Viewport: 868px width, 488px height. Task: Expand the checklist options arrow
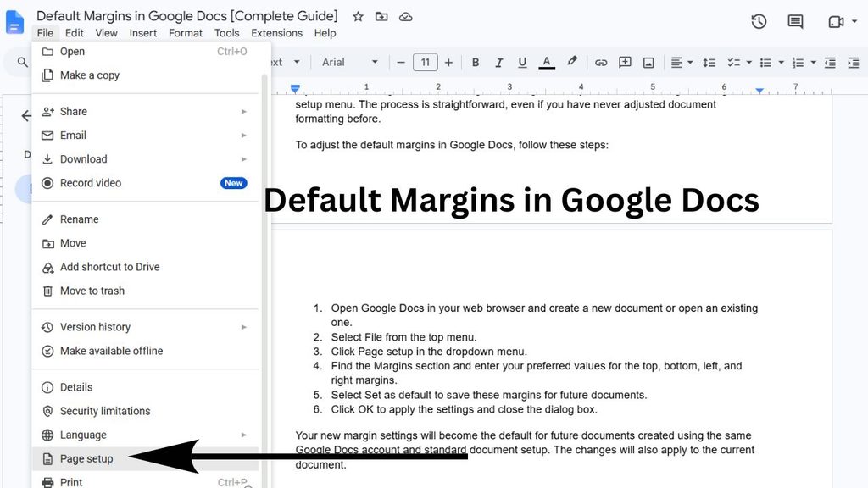[749, 63]
